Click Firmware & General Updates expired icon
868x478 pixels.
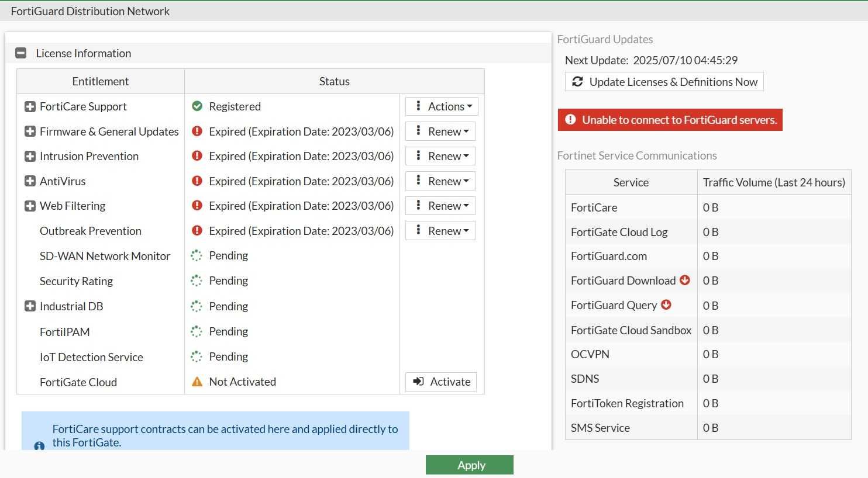[x=197, y=131]
